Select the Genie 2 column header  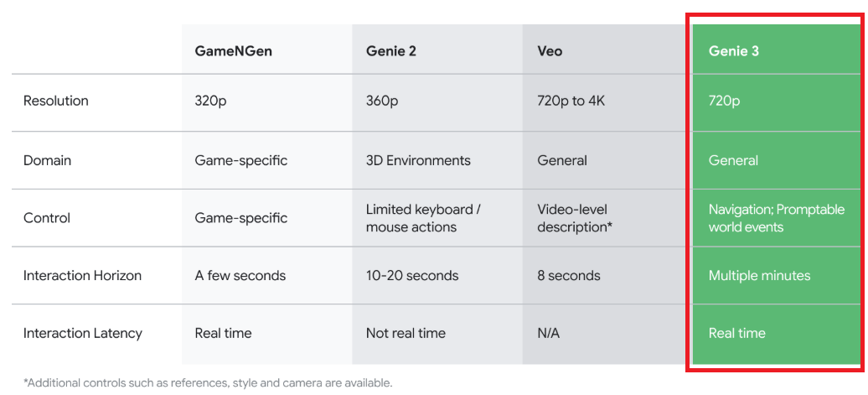391,51
